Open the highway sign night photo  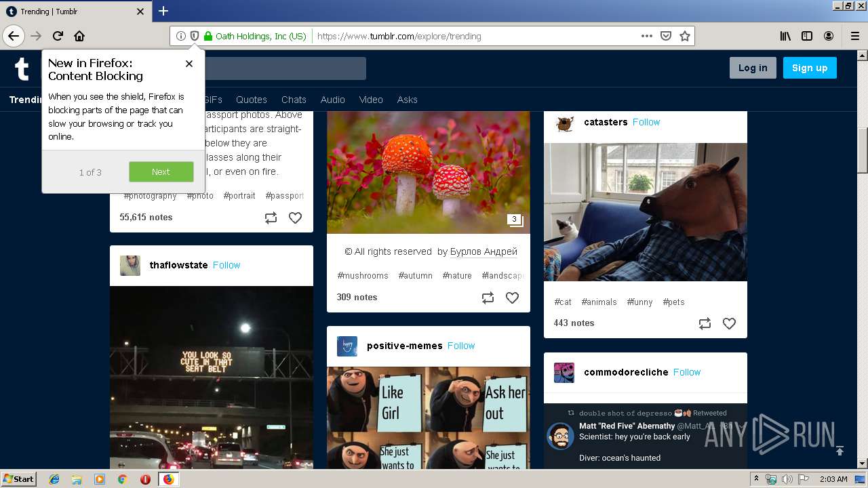(212, 378)
